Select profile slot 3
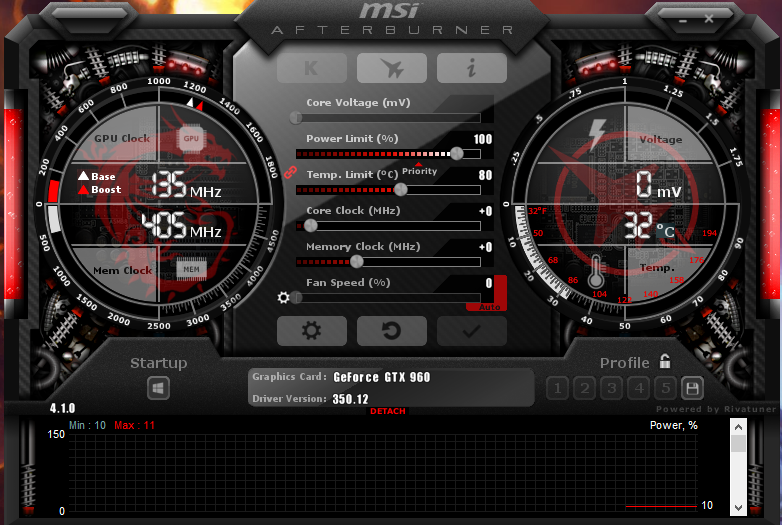Screen dimensions: 782x525 point(611,388)
